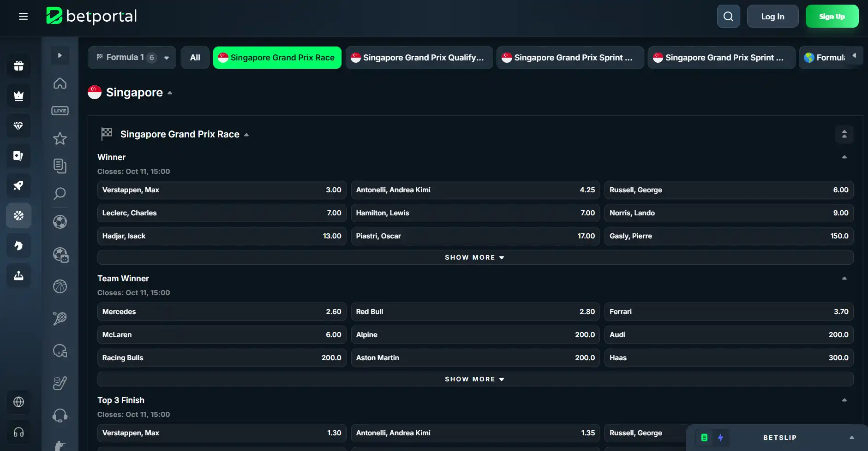Open the globe language icon
The width and height of the screenshot is (868, 451).
pos(18,402)
